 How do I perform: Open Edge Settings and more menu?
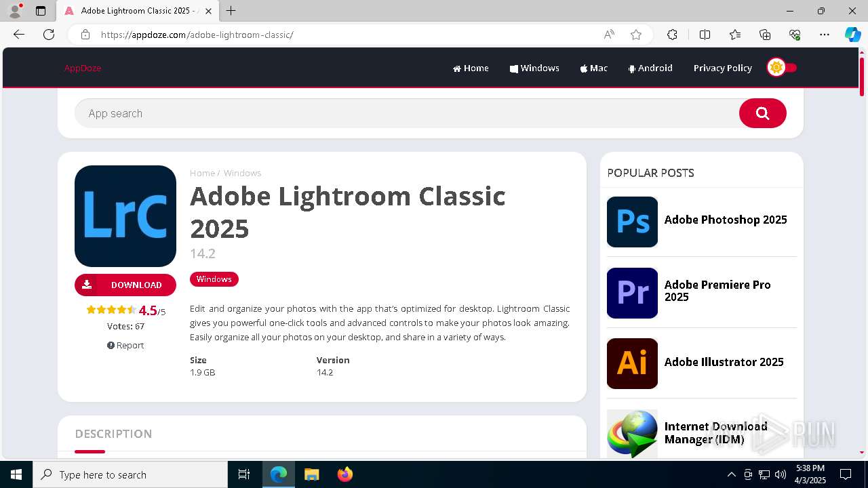[825, 35]
